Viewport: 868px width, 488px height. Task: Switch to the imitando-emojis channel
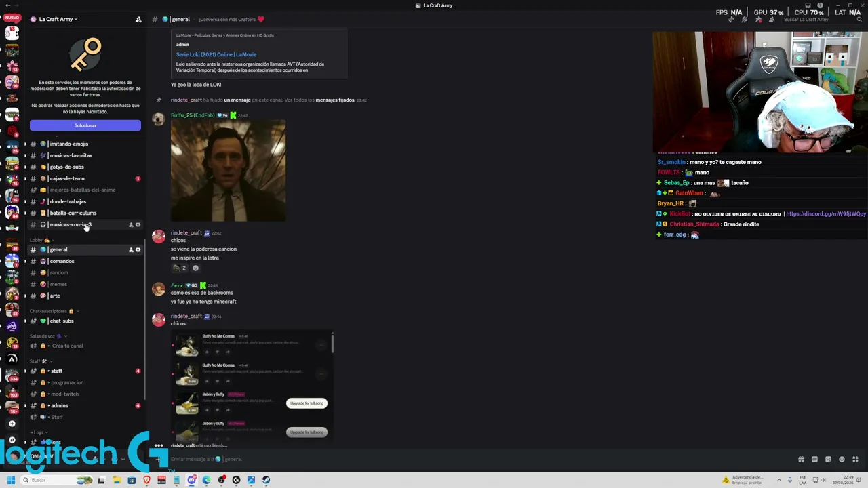click(x=85, y=144)
